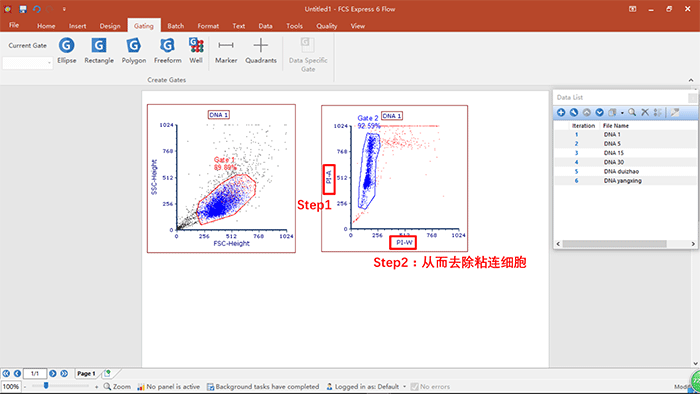
Task: Activate the Marker tool
Action: [x=226, y=51]
